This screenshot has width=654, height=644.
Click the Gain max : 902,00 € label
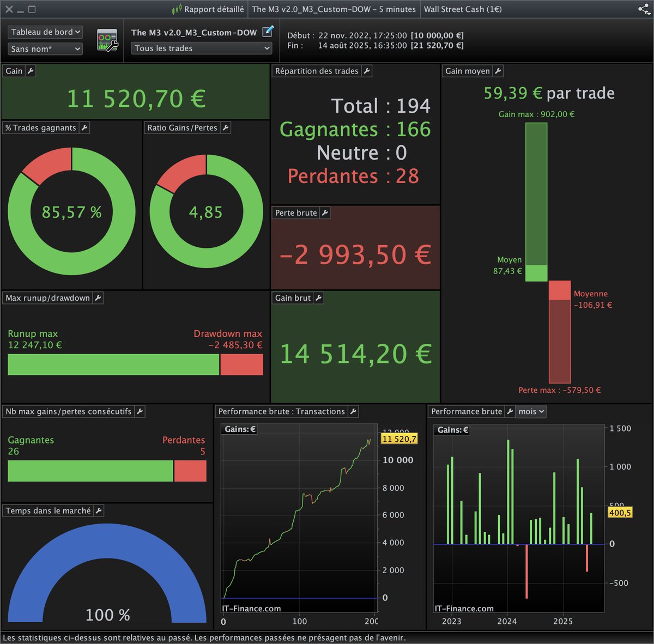(536, 114)
